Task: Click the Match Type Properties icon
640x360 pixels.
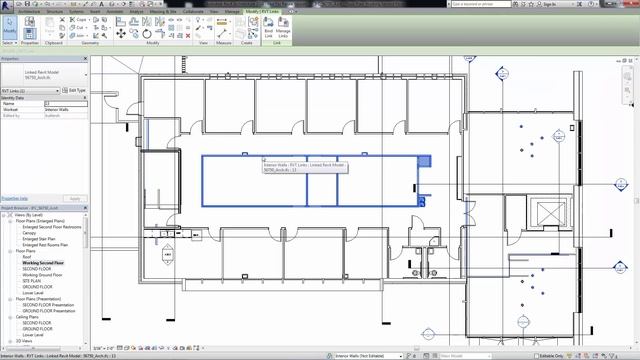Action: (62, 36)
